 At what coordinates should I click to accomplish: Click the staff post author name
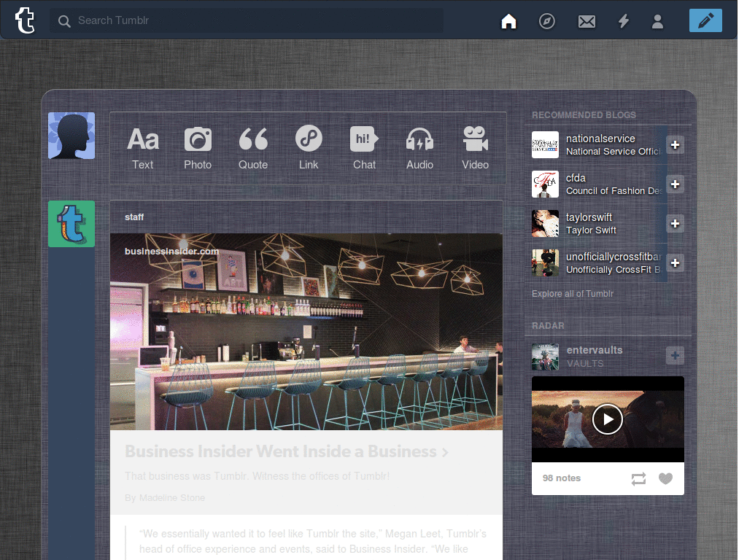134,217
